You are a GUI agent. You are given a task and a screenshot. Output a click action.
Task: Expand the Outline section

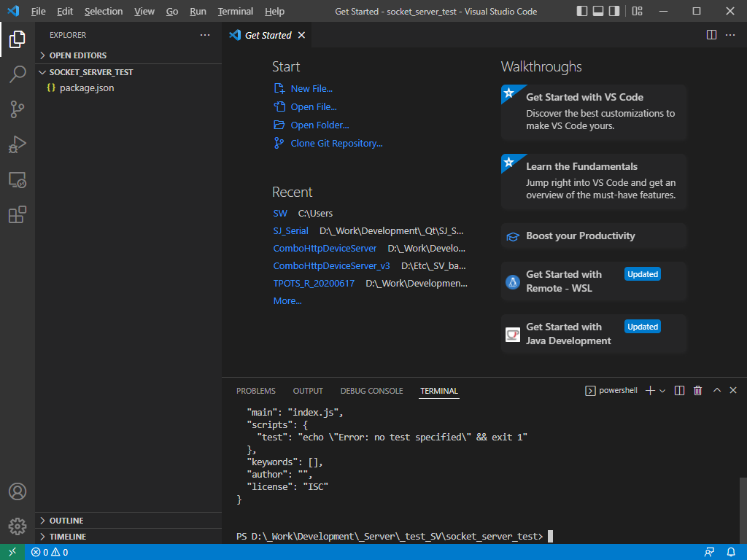point(128,521)
